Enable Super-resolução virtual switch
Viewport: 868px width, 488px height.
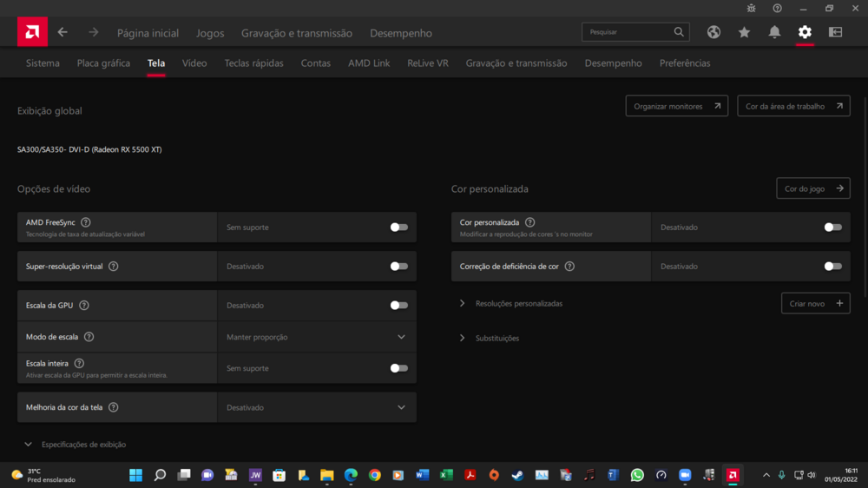tap(398, 267)
